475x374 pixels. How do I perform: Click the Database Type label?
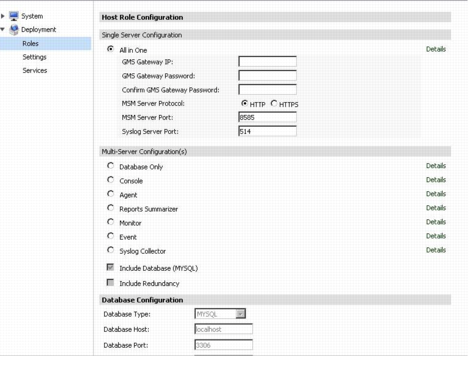point(127,314)
